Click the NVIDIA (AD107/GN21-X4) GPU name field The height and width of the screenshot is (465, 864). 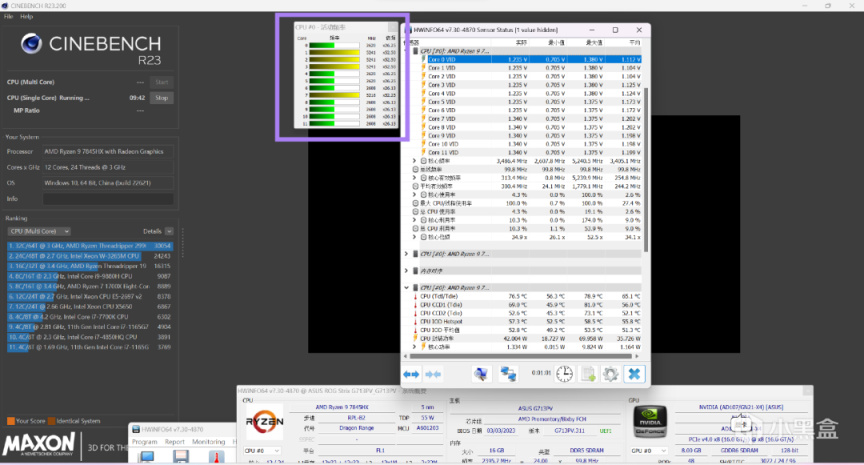click(x=741, y=407)
